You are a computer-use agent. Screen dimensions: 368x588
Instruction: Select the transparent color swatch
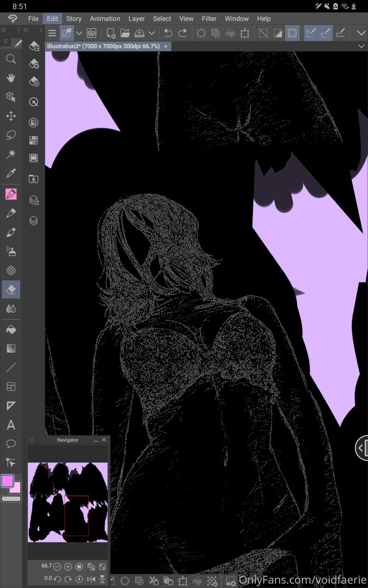click(x=11, y=499)
